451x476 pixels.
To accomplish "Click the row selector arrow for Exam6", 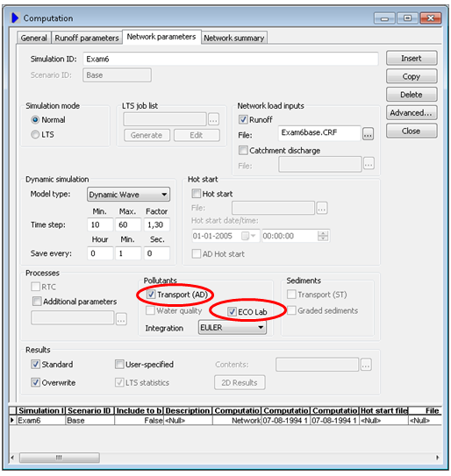I will 12,421.
